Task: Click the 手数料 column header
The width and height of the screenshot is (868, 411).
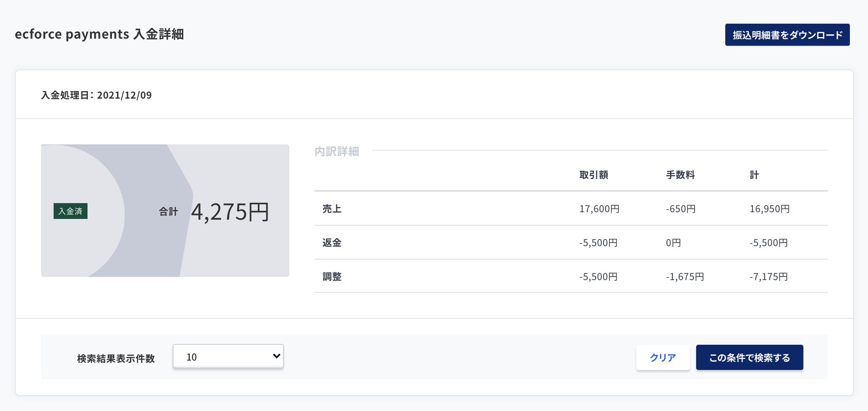Action: (680, 175)
